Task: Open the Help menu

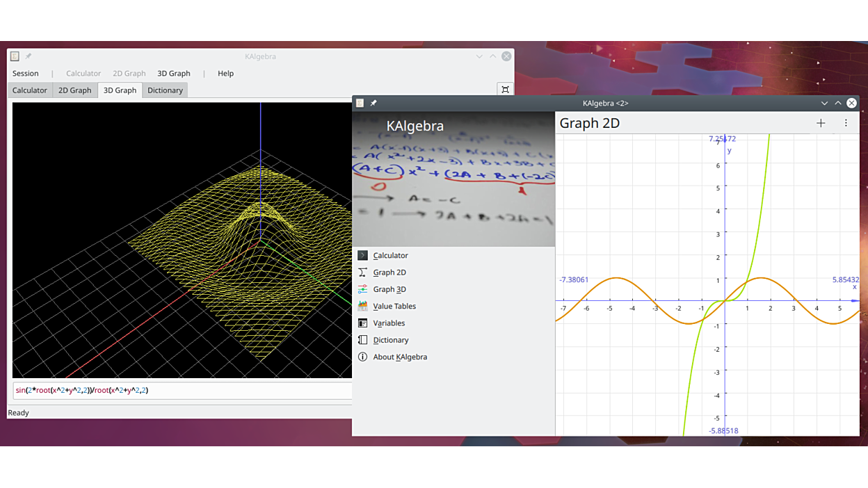Action: click(225, 73)
